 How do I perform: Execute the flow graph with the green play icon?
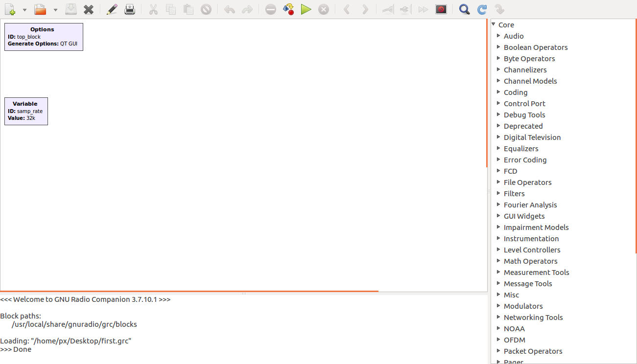[306, 9]
